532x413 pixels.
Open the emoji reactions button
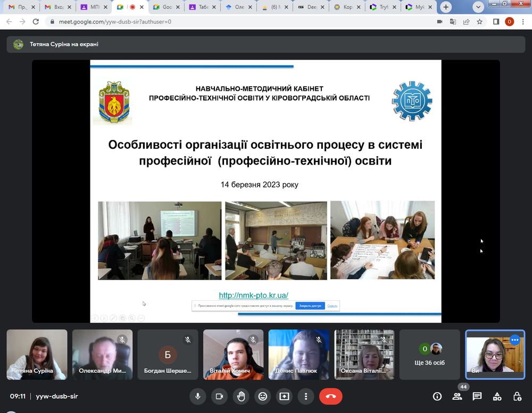click(262, 397)
